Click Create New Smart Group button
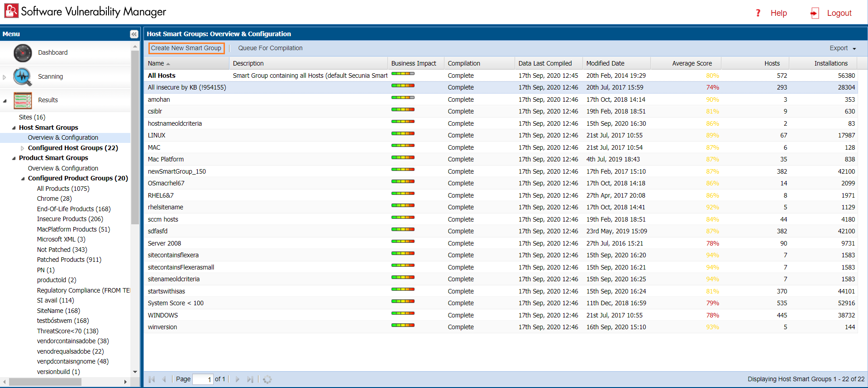 coord(186,48)
